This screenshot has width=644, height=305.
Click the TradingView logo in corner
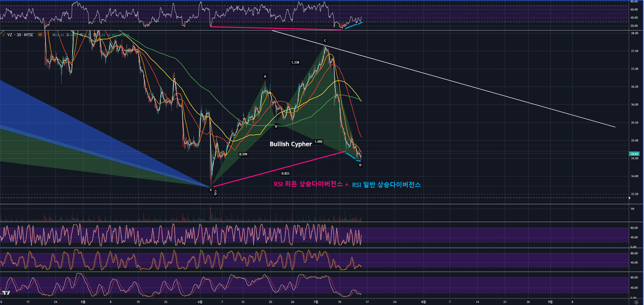[x=6, y=293]
